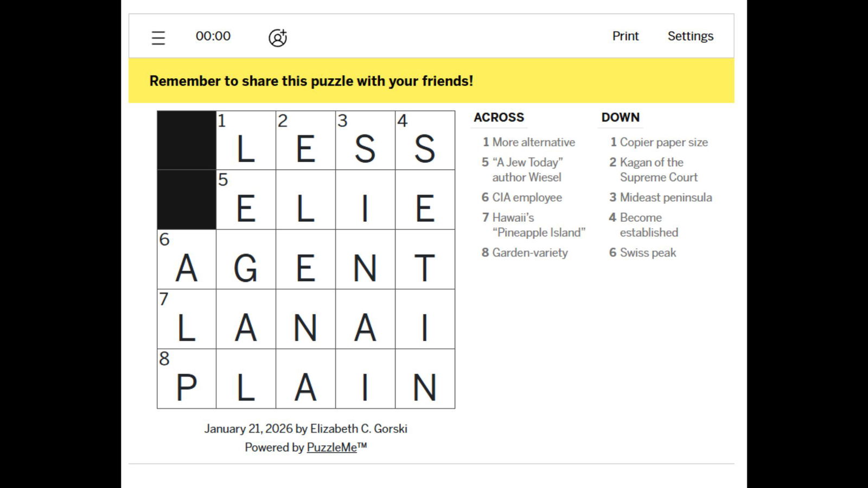
Task: Follow the PuzzleMe link
Action: [x=331, y=447]
